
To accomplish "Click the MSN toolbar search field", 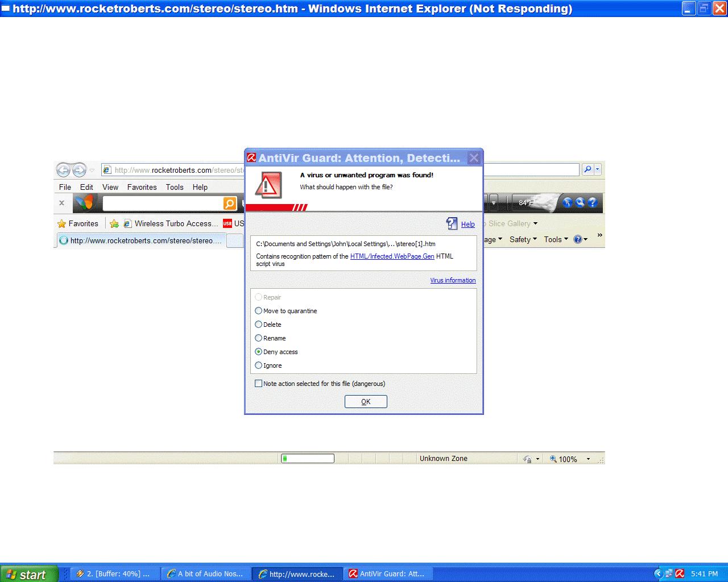I will (x=163, y=203).
